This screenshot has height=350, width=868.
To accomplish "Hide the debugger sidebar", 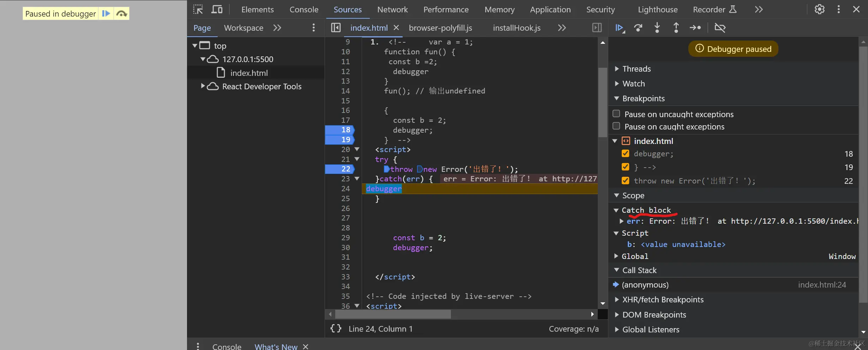I will click(597, 28).
